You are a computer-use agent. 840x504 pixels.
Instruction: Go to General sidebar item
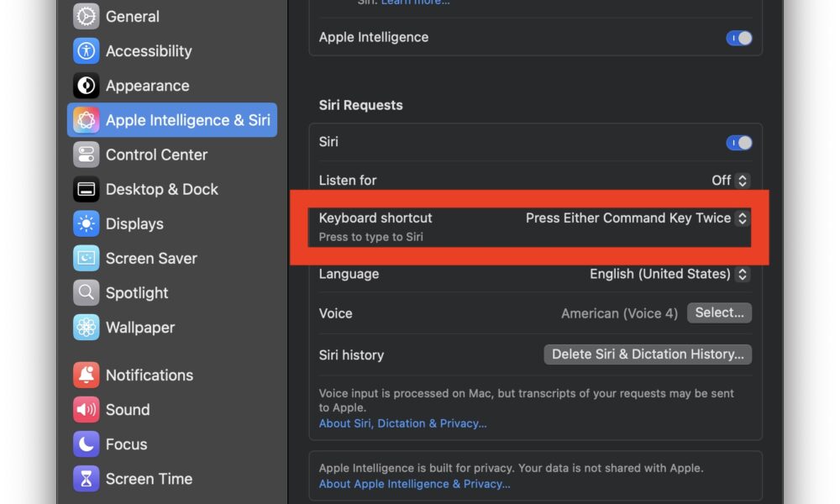(x=133, y=17)
